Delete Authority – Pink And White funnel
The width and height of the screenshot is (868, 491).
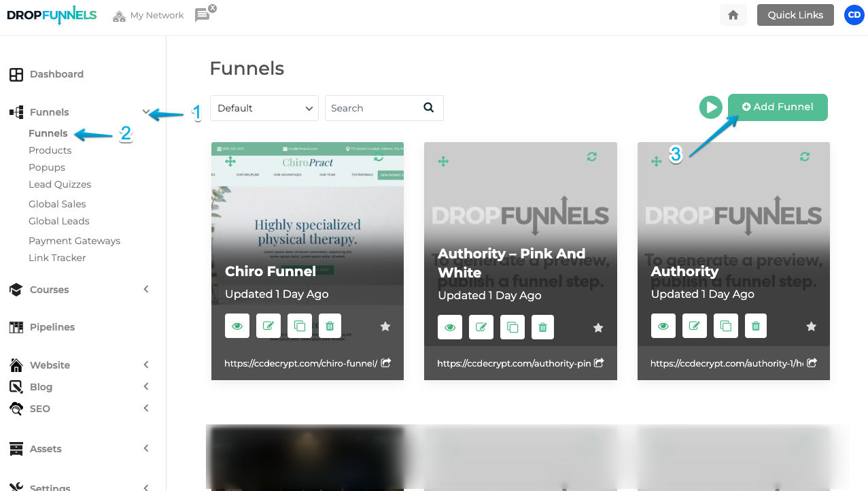click(x=542, y=327)
